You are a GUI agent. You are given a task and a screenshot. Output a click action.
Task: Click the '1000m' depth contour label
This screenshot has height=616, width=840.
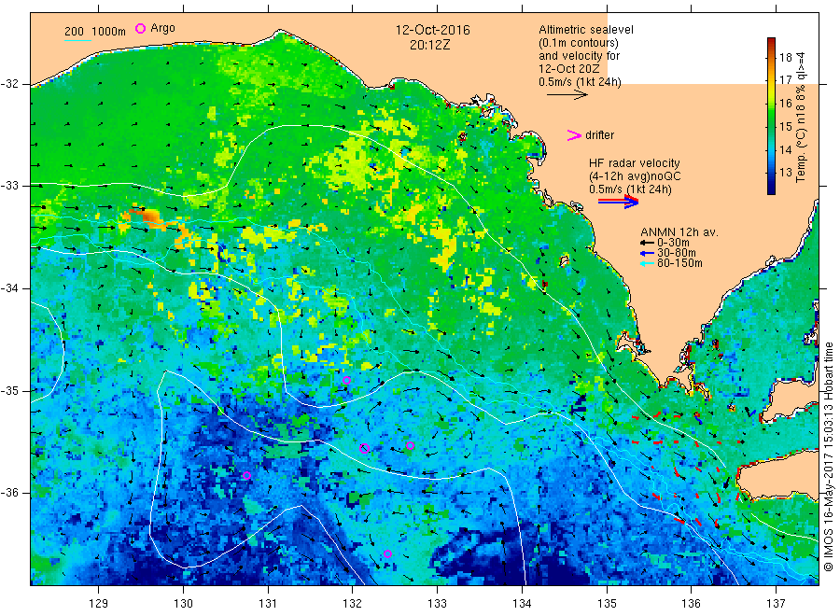point(109,32)
